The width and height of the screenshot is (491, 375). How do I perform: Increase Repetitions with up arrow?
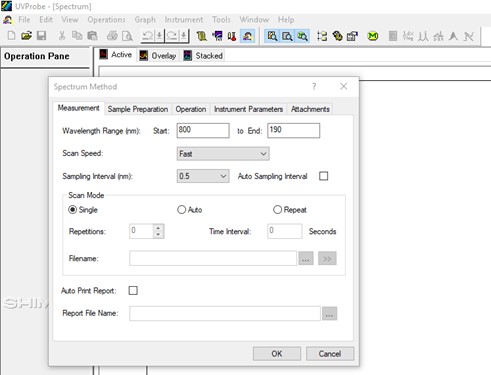point(158,228)
